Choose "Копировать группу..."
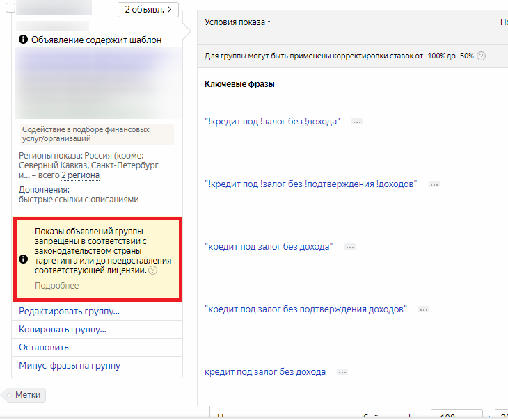The image size is (508, 420). 63,330
